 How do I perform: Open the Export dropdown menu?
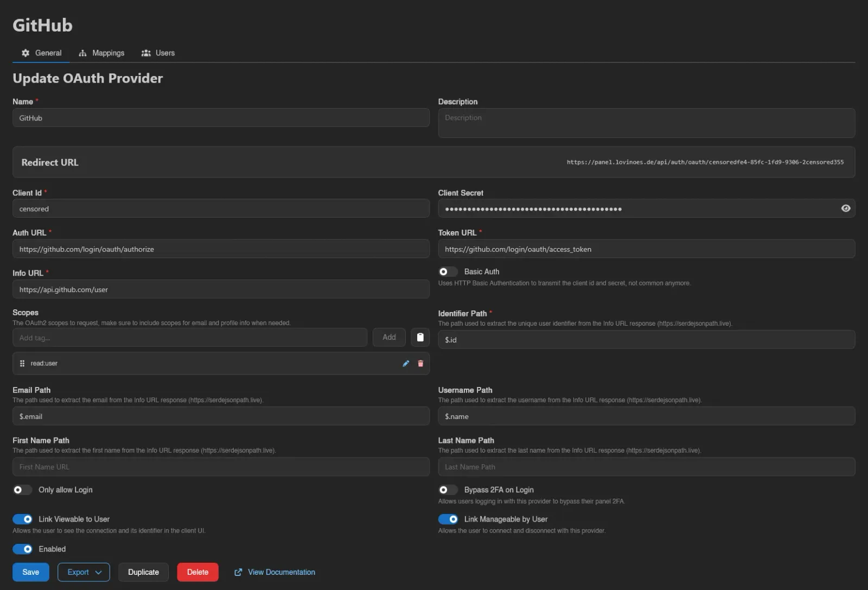pyautogui.click(x=84, y=572)
